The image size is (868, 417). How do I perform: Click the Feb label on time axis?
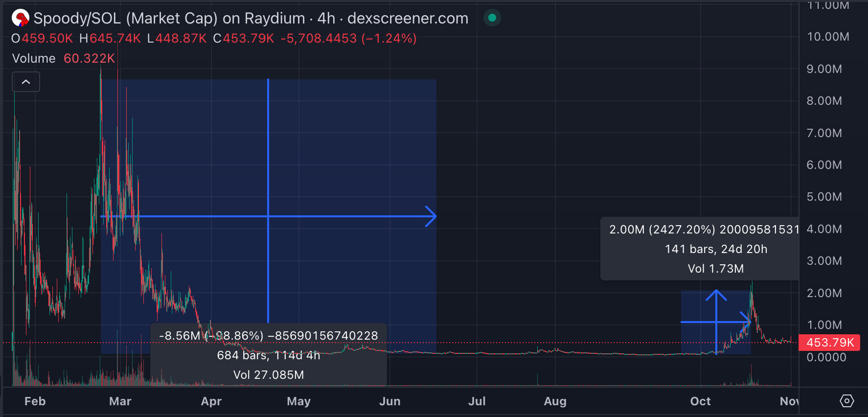pyautogui.click(x=35, y=401)
